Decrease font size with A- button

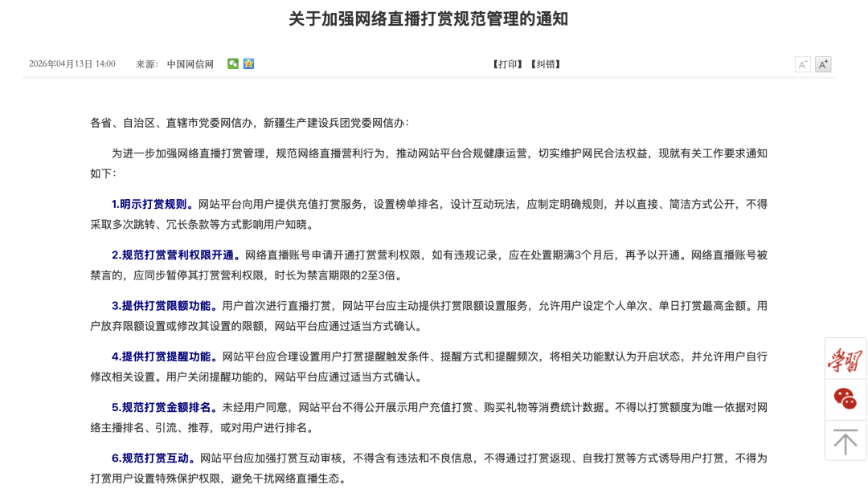[x=802, y=64]
